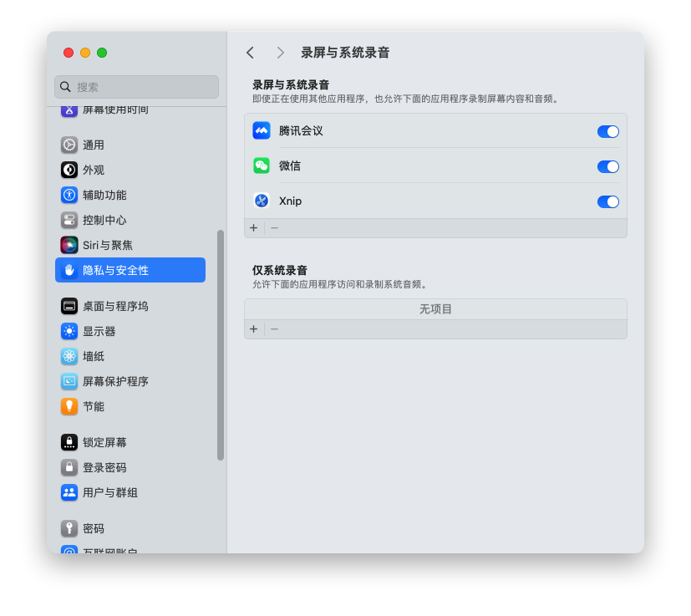The height and width of the screenshot is (616, 691).
Task: Click the 微信 app icon
Action: (262, 166)
